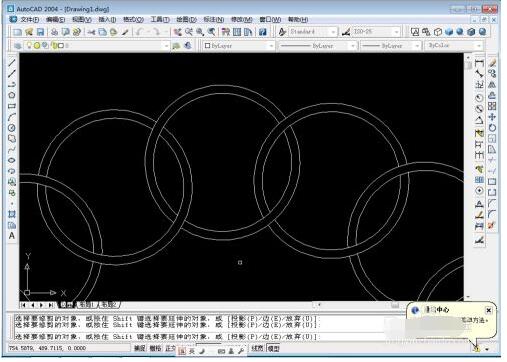The image size is (507, 362).
Task: Toggle the layer lock icon
Action: 53,45
